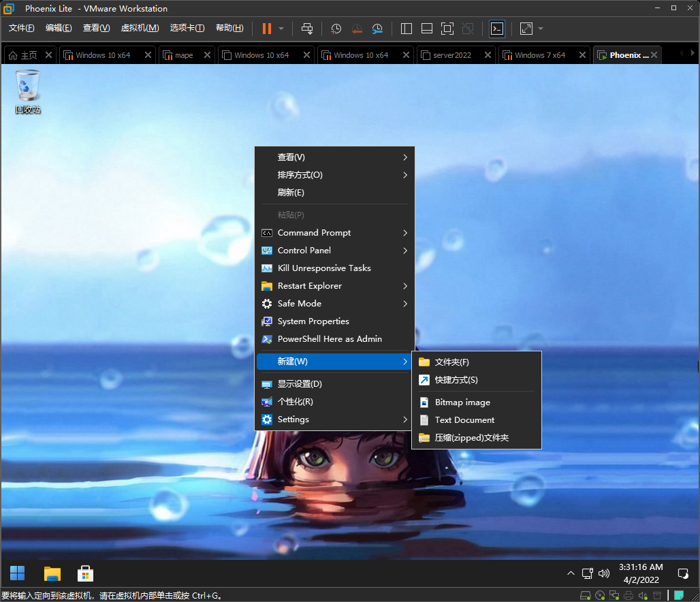Viewport: 700px width, 602px height.
Task: Open the stretch guest dropdown arrow
Action: [541, 29]
